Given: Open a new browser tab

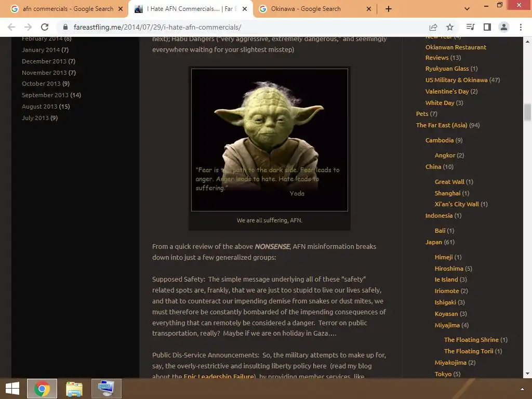Looking at the screenshot, I should click(x=389, y=9).
